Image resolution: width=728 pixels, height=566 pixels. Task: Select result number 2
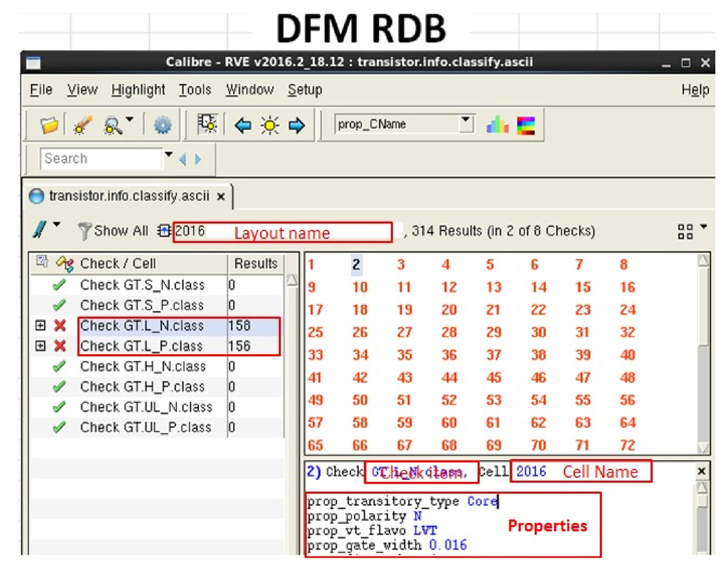coord(356,264)
